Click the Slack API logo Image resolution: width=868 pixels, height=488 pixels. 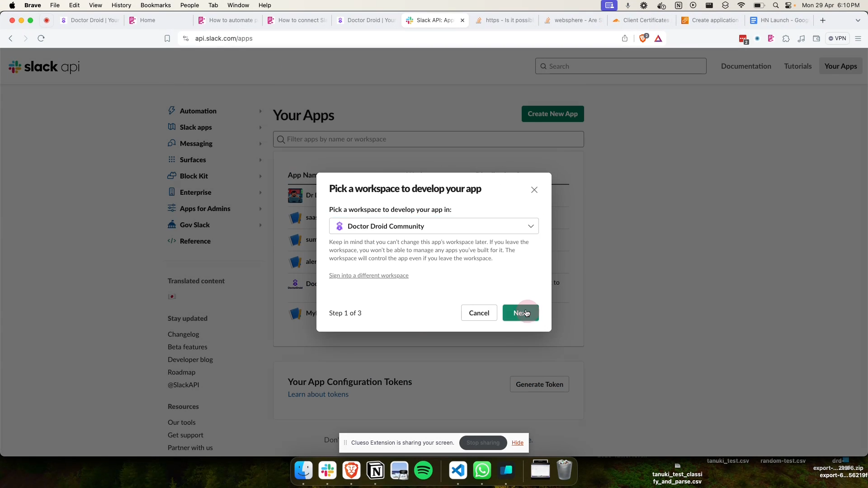(44, 66)
